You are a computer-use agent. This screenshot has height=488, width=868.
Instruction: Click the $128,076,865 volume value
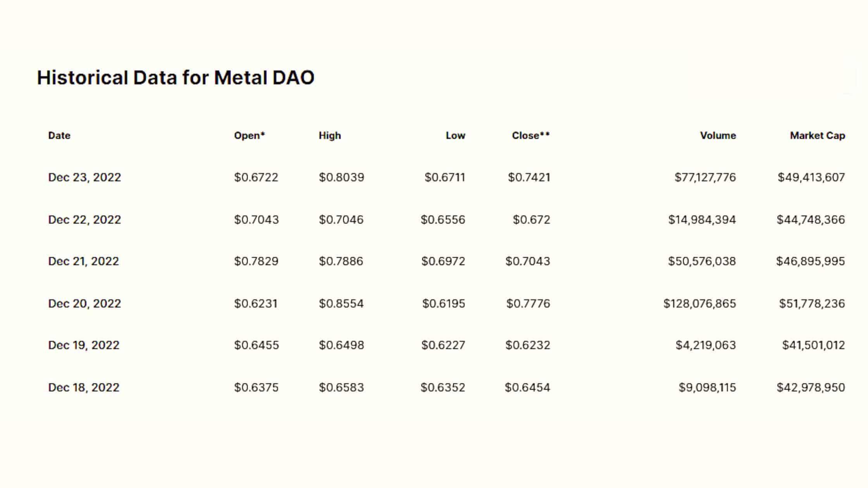pyautogui.click(x=699, y=304)
